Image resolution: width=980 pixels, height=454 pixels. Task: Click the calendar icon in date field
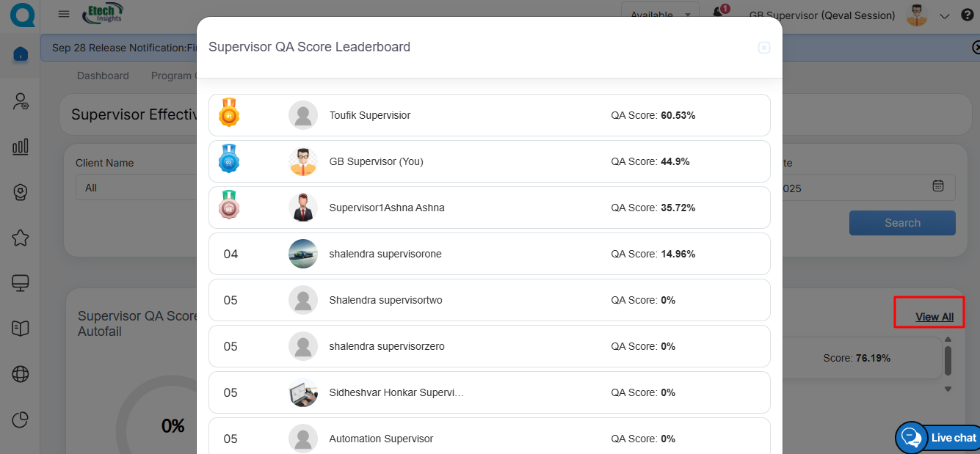coord(937,186)
